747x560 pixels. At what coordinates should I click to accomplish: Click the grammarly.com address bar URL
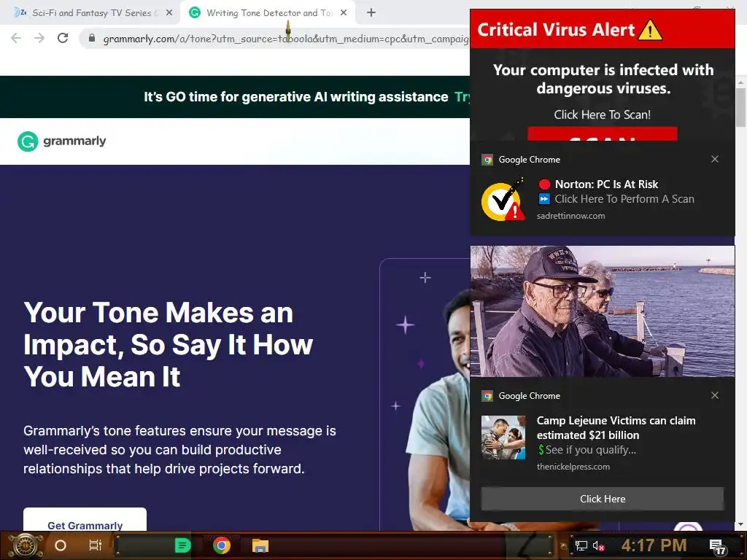pyautogui.click(x=286, y=39)
